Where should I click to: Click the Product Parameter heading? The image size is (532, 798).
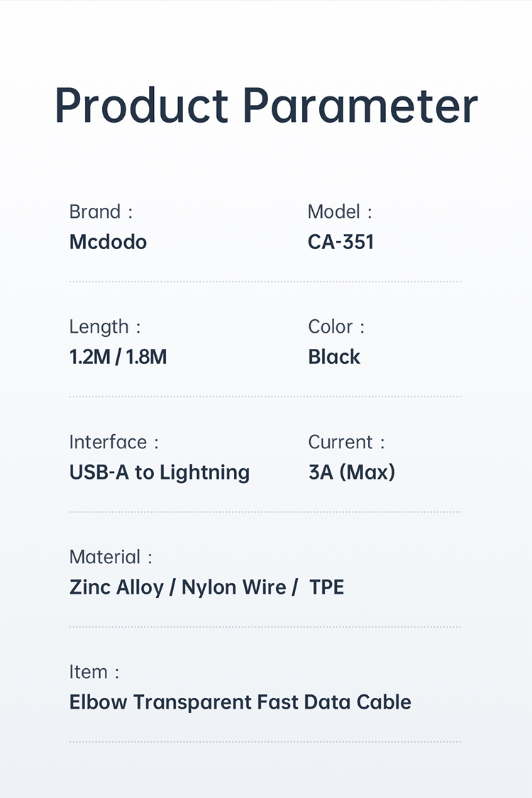(x=266, y=106)
